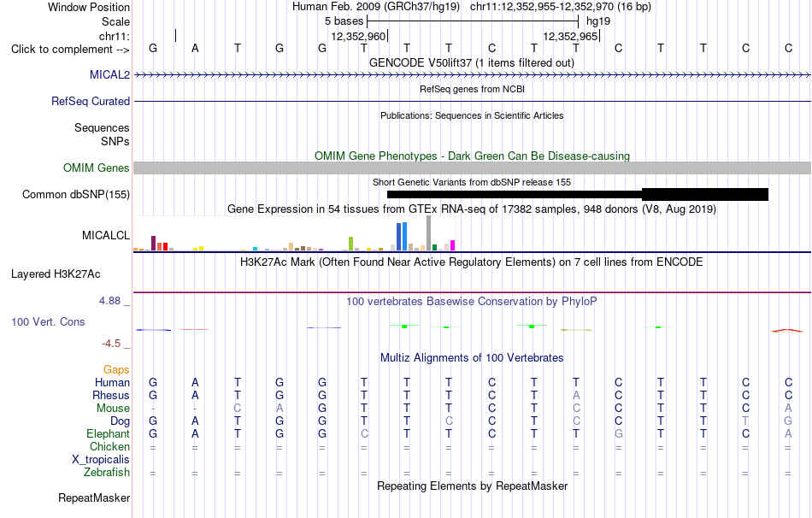This screenshot has height=518, width=812.
Task: Click the 'chr11:' base position label
Action: pos(115,36)
